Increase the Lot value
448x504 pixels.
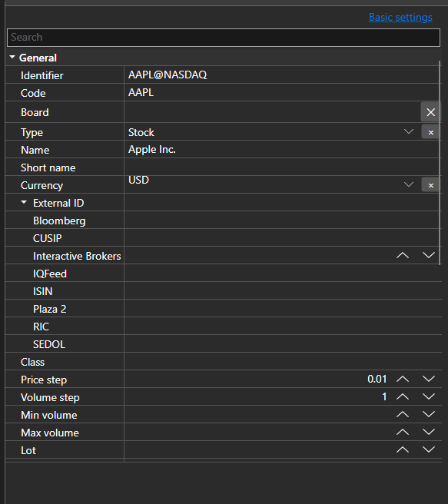pos(403,450)
